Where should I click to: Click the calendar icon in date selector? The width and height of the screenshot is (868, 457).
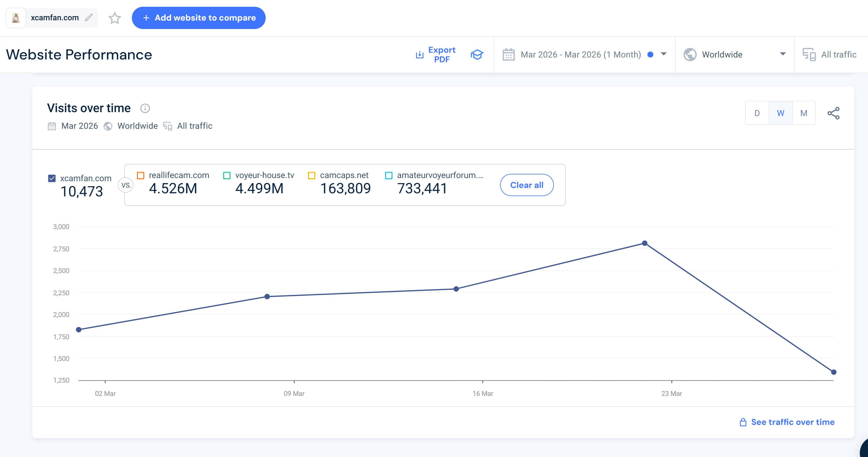[508, 55]
